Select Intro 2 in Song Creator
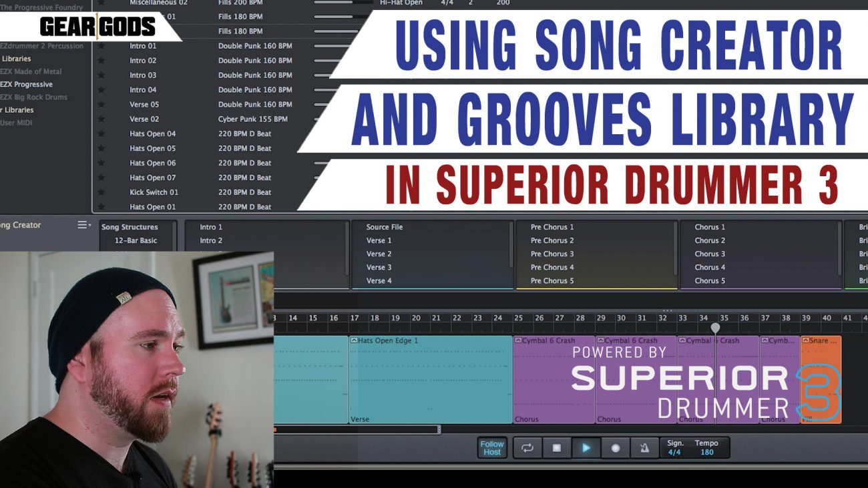 coord(211,240)
